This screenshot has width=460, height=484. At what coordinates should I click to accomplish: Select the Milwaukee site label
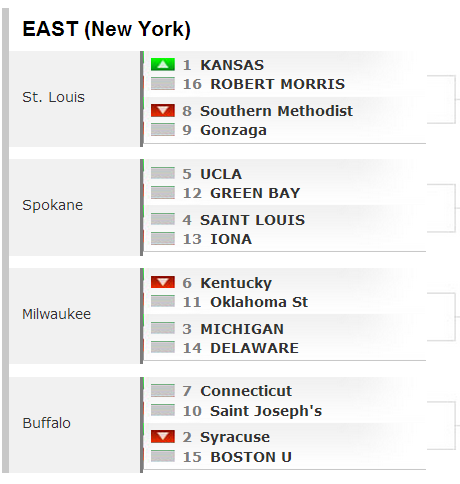coord(56,314)
